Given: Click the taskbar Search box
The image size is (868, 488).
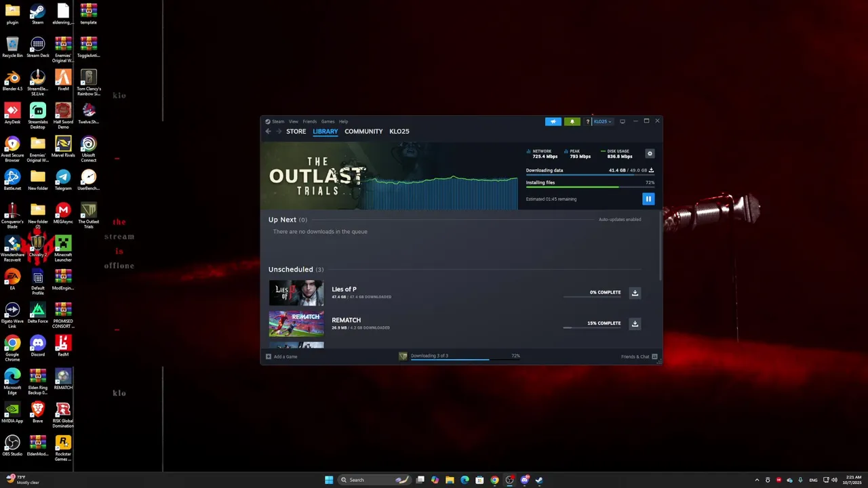Looking at the screenshot, I should point(375,480).
